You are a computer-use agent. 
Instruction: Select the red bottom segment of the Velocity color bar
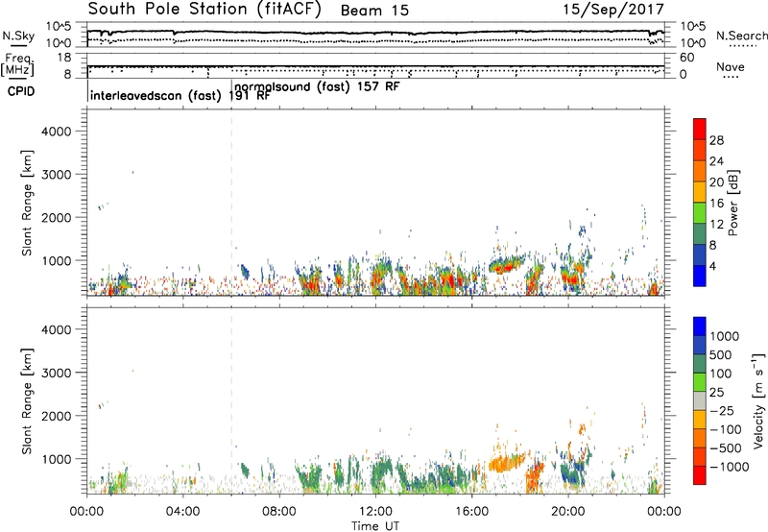pyautogui.click(x=700, y=475)
